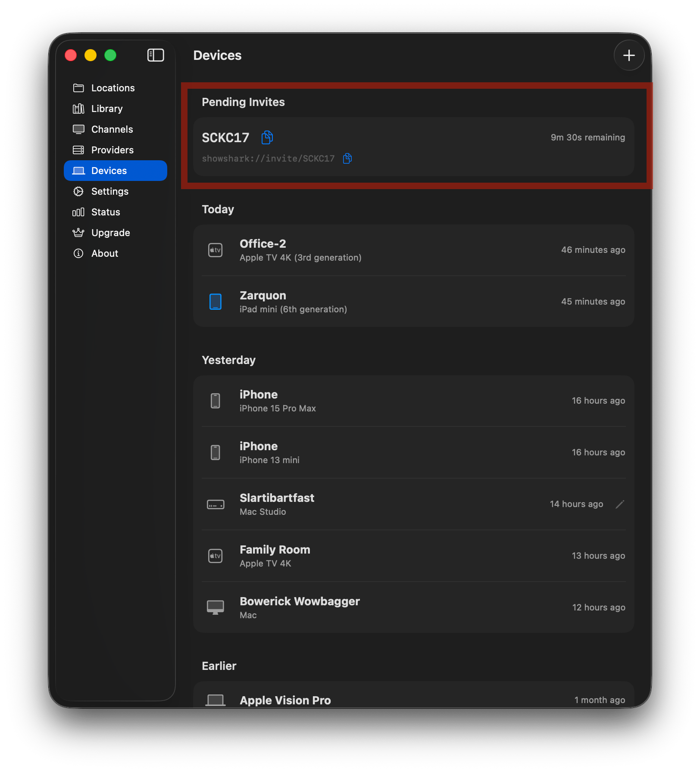This screenshot has width=700, height=772.
Task: Select the iPhone 13 mini row
Action: (x=413, y=452)
